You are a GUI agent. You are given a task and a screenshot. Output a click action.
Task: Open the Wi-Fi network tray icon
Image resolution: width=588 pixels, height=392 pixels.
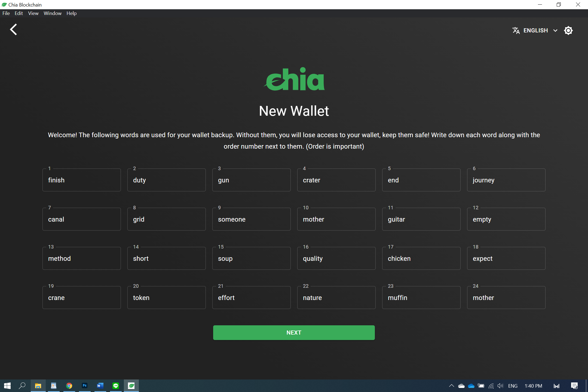click(x=491, y=386)
